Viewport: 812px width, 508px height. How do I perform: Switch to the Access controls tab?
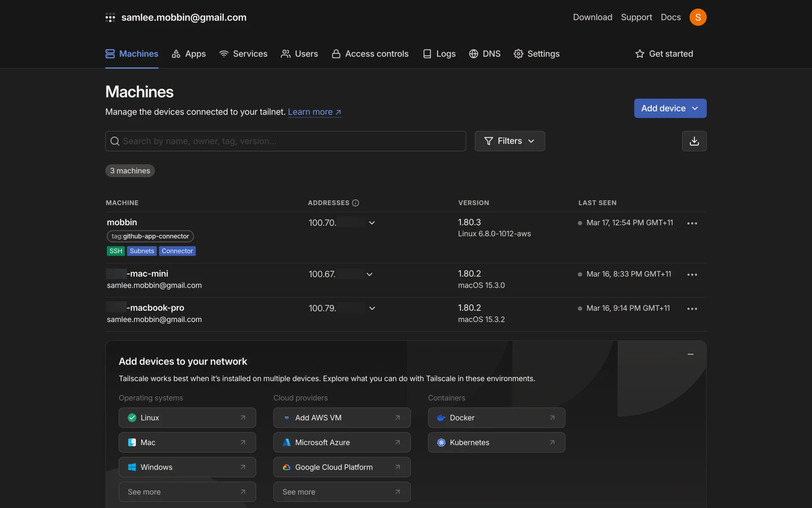370,54
